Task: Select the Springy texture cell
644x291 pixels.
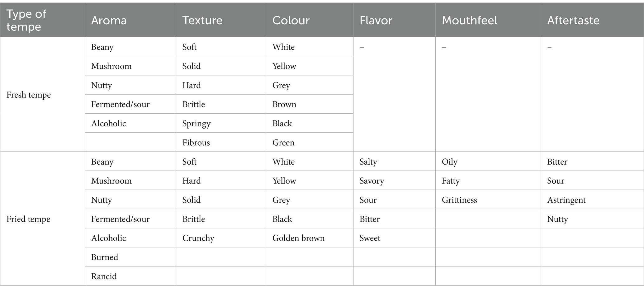Action: click(221, 123)
